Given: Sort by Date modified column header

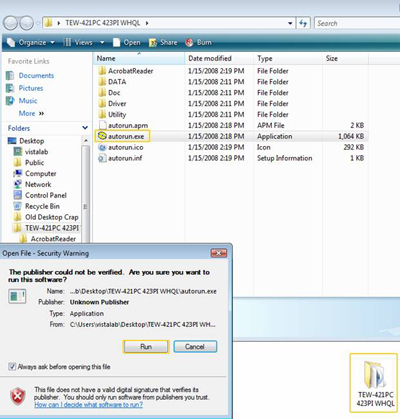Looking at the screenshot, I should pyautogui.click(x=219, y=58).
